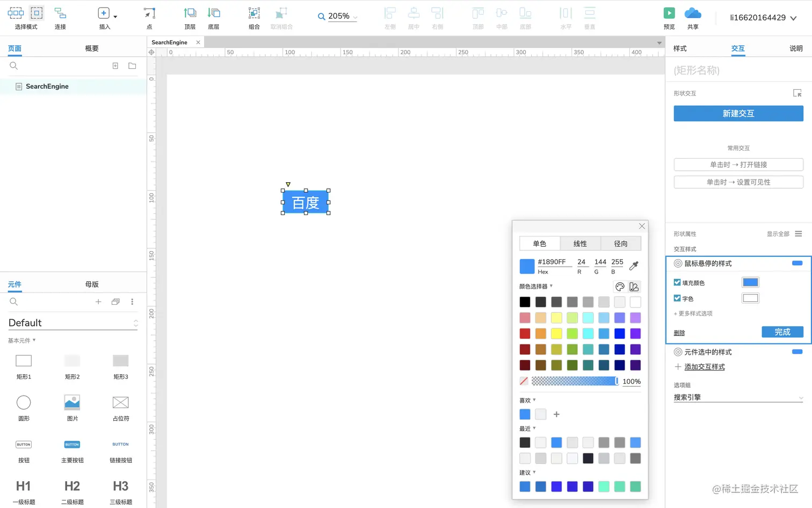Add the Circle (圆形) widget
Image resolution: width=812 pixels, height=508 pixels.
(x=24, y=408)
